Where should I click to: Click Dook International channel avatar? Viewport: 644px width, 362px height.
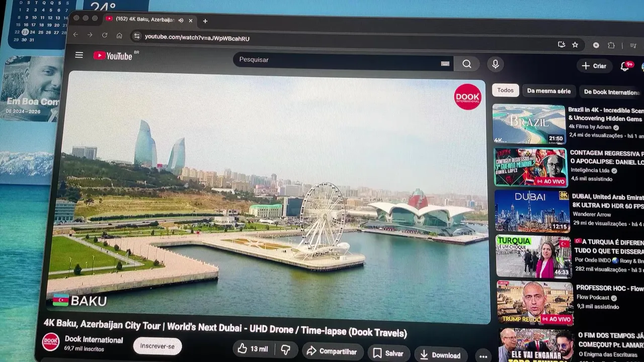click(x=50, y=342)
